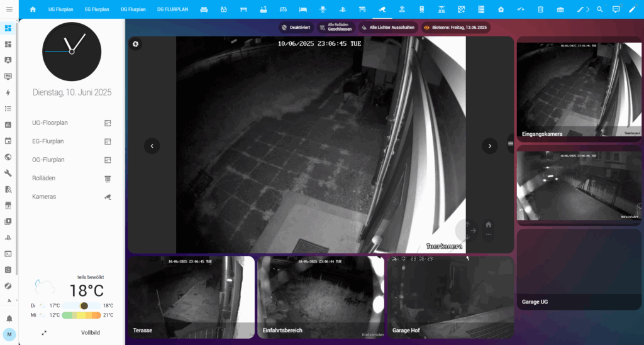Open the trash can view tab
Viewport: 644px width, 345px height.
[540, 9]
